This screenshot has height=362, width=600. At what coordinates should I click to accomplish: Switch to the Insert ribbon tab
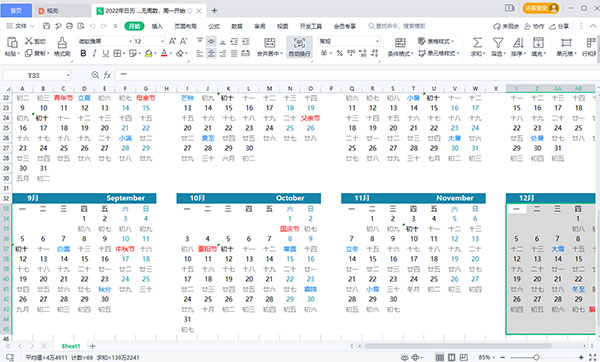point(157,26)
